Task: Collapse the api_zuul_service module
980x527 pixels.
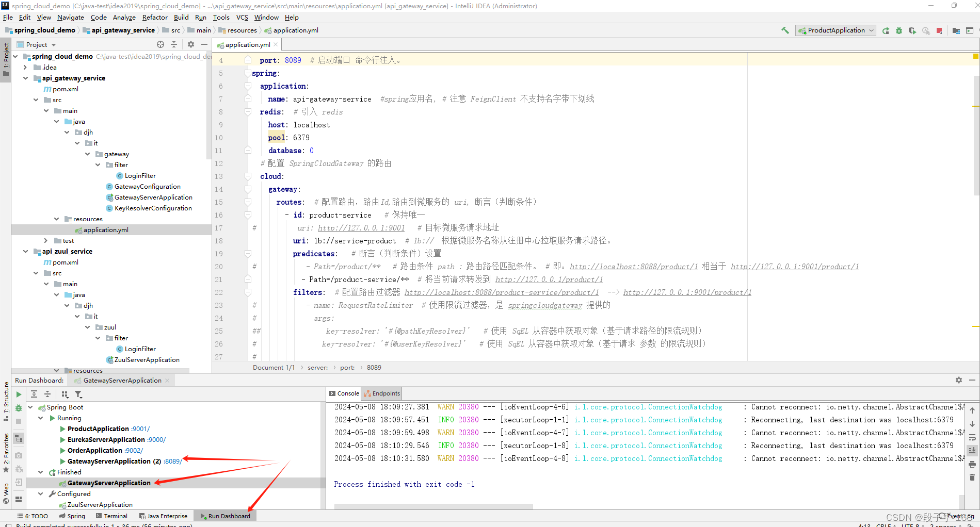Action: pos(25,252)
